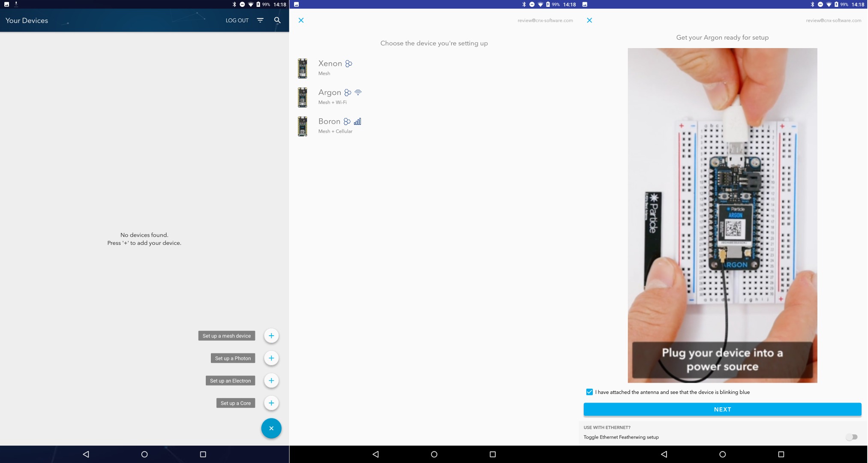Tap the Android home button in left panel

click(x=144, y=454)
